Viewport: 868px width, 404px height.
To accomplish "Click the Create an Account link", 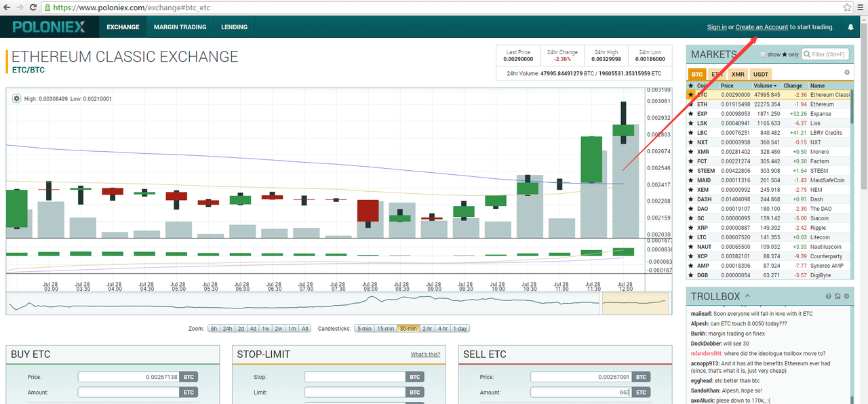I will [762, 27].
